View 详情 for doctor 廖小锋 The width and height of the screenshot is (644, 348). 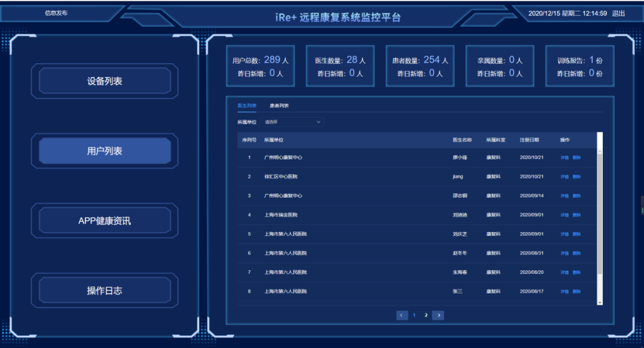pos(564,158)
